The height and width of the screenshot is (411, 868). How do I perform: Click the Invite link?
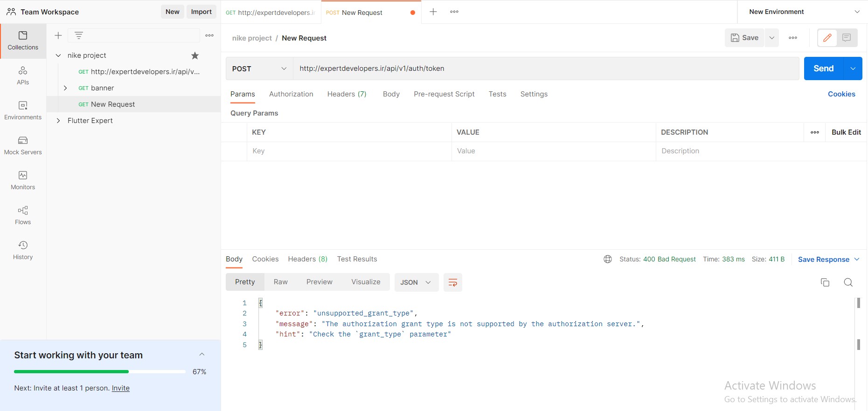[120, 388]
